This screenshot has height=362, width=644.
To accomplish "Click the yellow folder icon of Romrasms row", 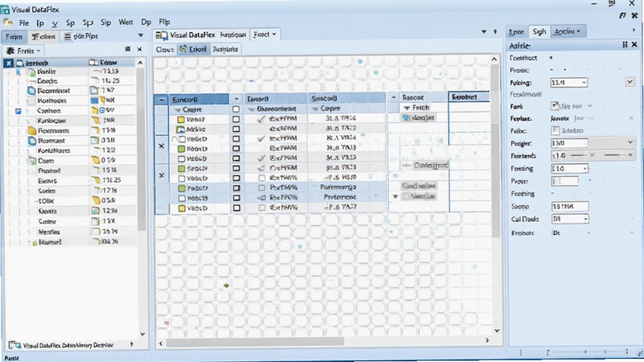I will click(x=32, y=131).
